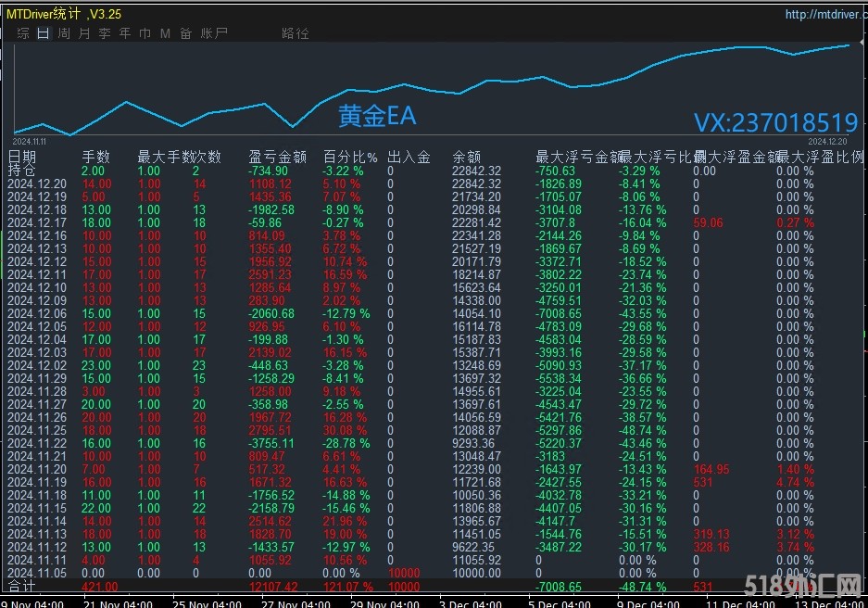Click loss value -2060.68
Screen dimensions: 868x608
(x=271, y=313)
